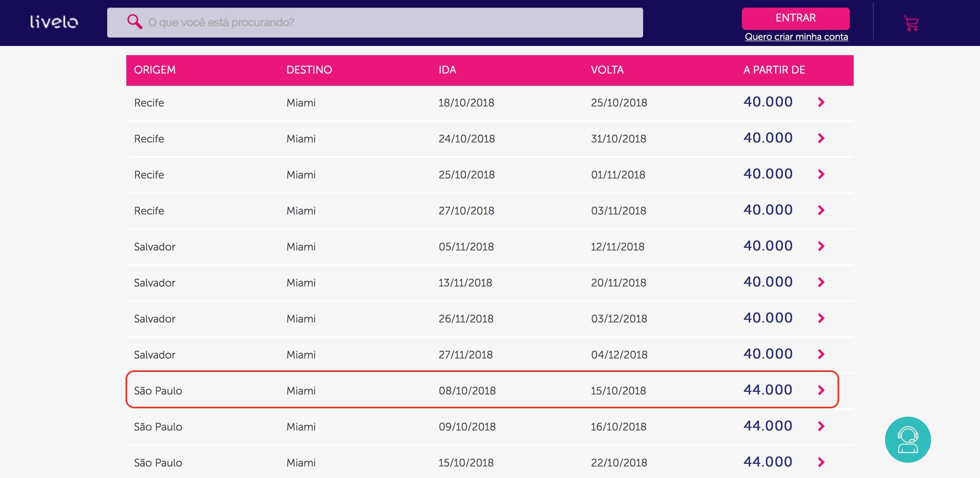Screen dimensions: 980x478
Task: Click arrow for Salvador flight departing 26/11/2018
Action: (821, 318)
